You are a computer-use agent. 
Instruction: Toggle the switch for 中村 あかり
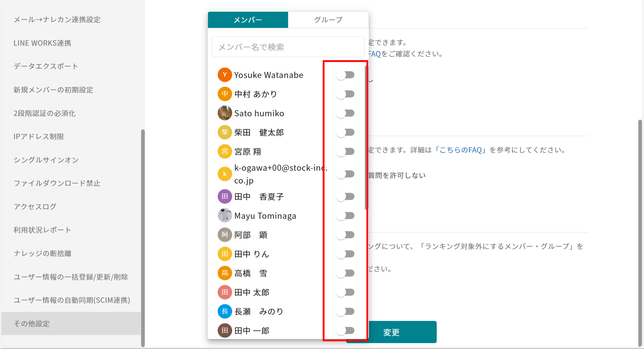pos(345,94)
